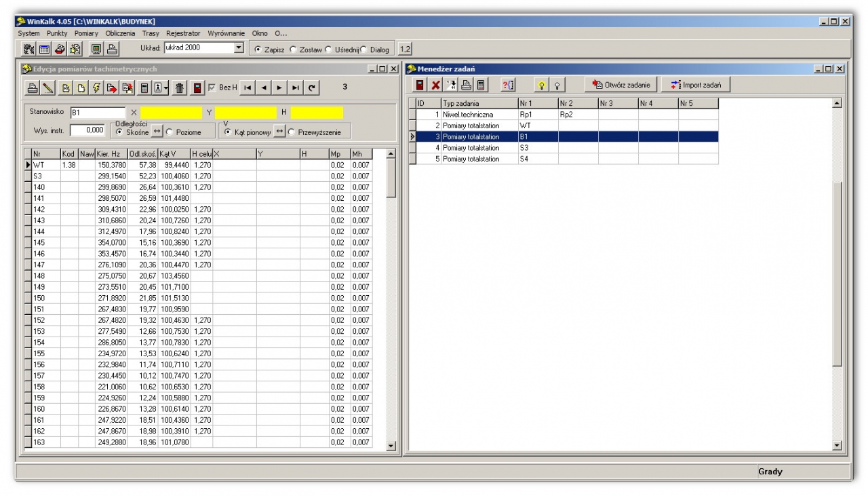This screenshot has height=496, width=868.
Task: Click the Kier. Hz column header
Action: 112,154
